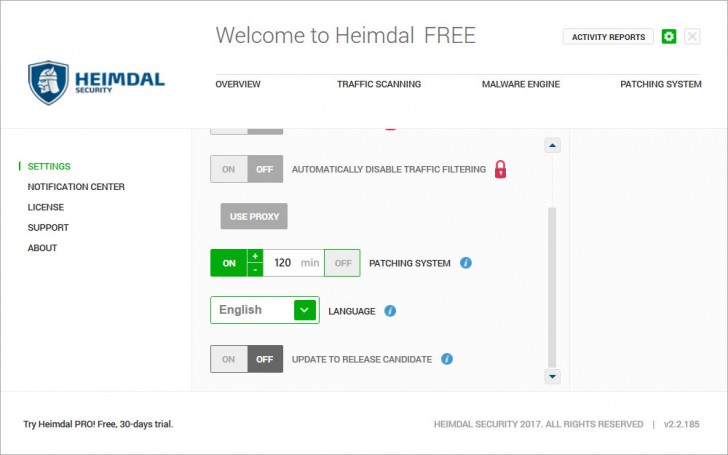Click the Welcome to Heimdal FREE title

pyautogui.click(x=346, y=35)
